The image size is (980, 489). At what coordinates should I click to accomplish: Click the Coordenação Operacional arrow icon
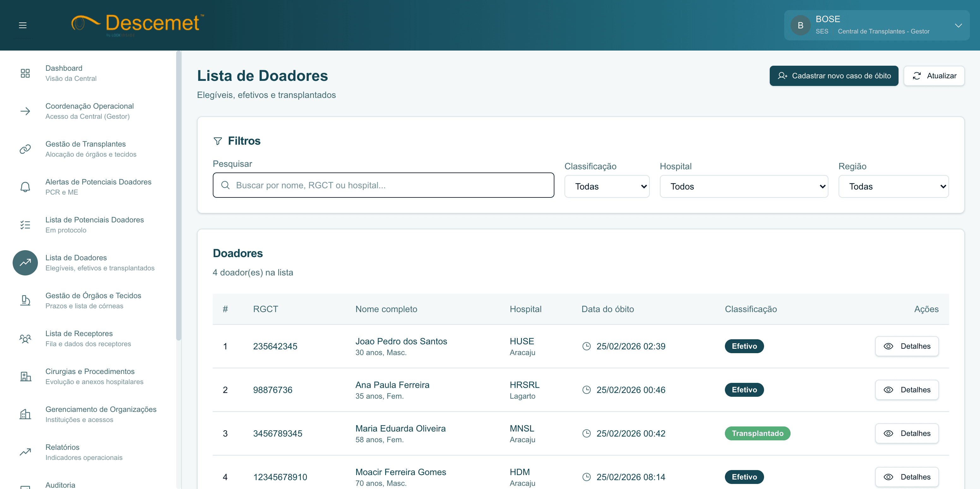coord(25,111)
